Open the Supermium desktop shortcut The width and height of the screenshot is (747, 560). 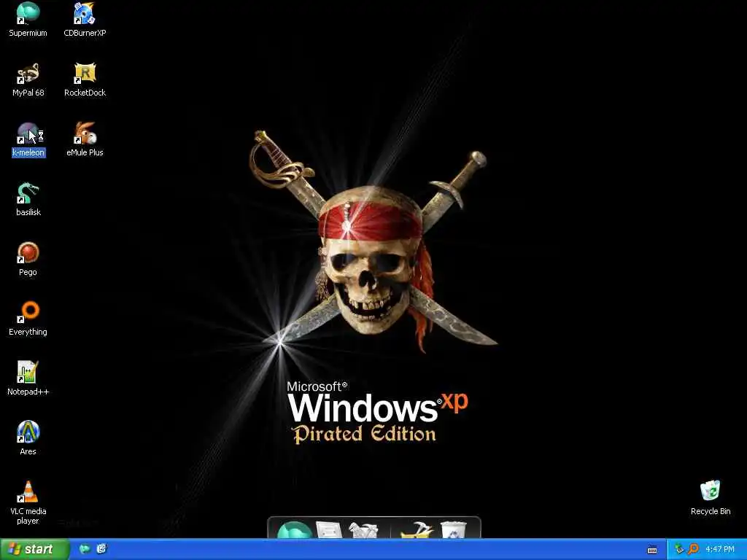28,19
